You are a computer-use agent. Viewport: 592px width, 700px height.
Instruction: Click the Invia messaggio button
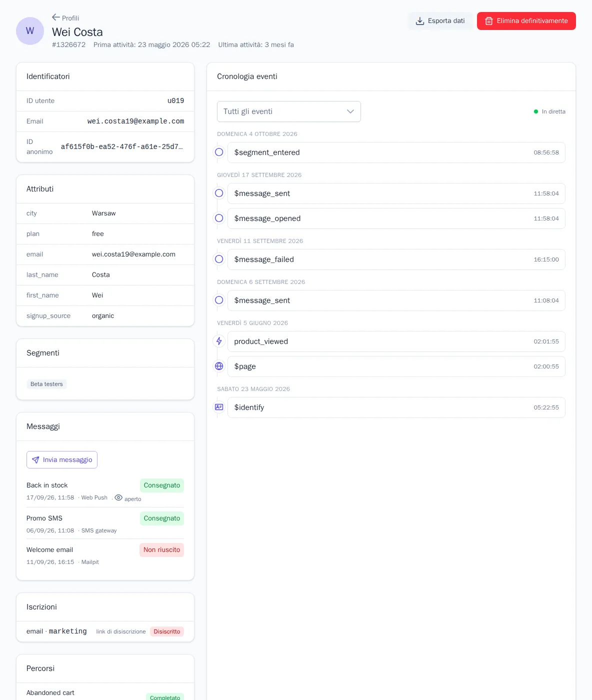[x=62, y=460]
